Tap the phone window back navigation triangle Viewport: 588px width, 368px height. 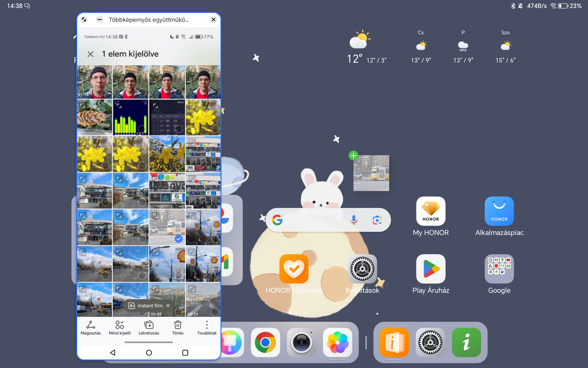pos(113,352)
